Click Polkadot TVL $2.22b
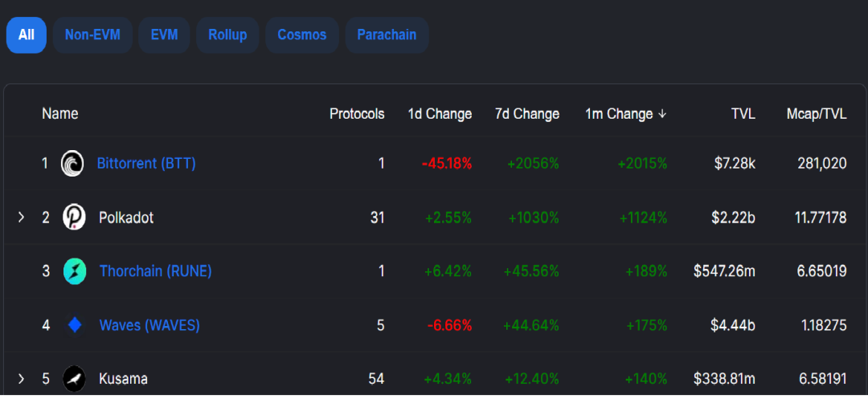Screen dimensions: 868x407 tap(734, 218)
